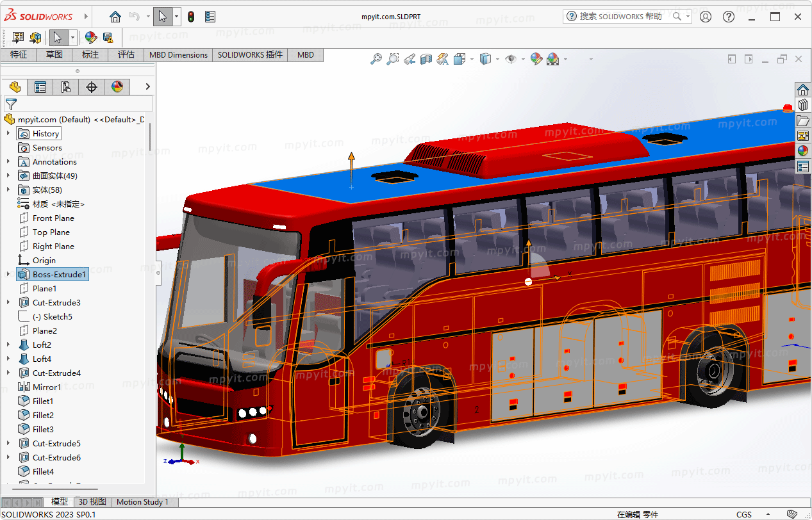Switch to the Motion Study 1 tab
Image resolution: width=812 pixels, height=520 pixels.
coord(142,502)
